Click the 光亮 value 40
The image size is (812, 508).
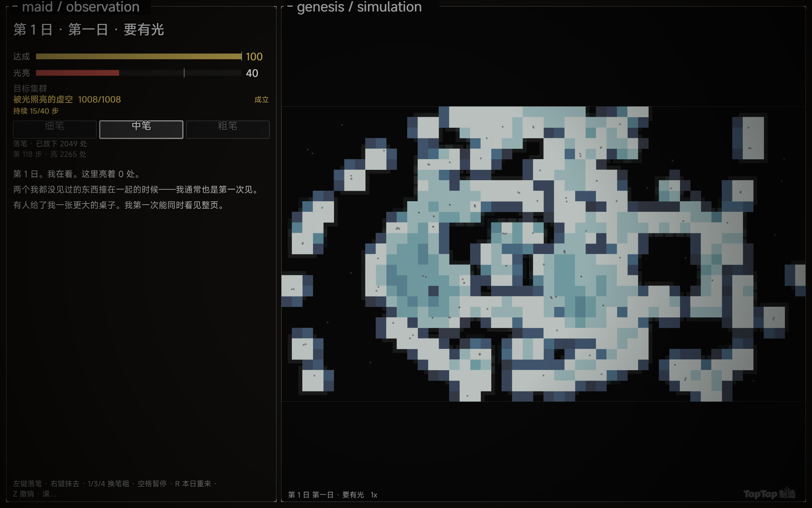point(252,73)
